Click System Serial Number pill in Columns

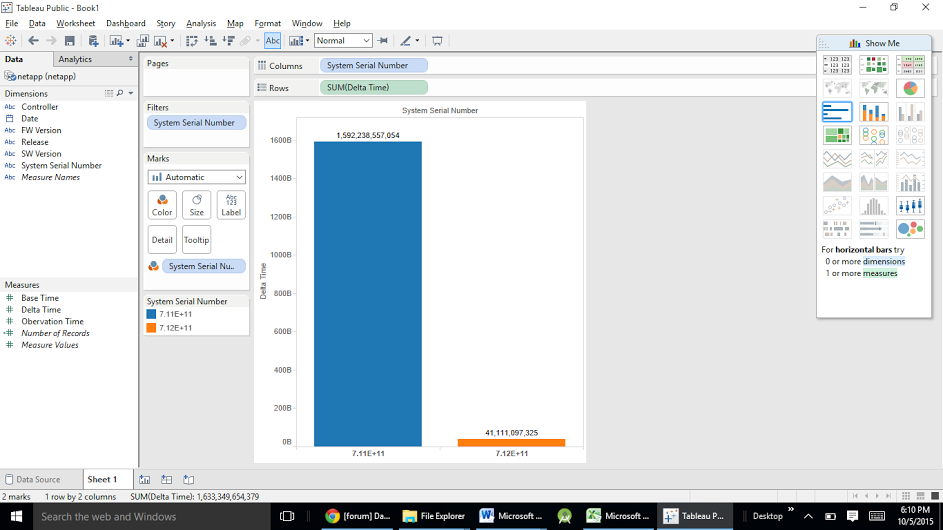click(x=373, y=66)
